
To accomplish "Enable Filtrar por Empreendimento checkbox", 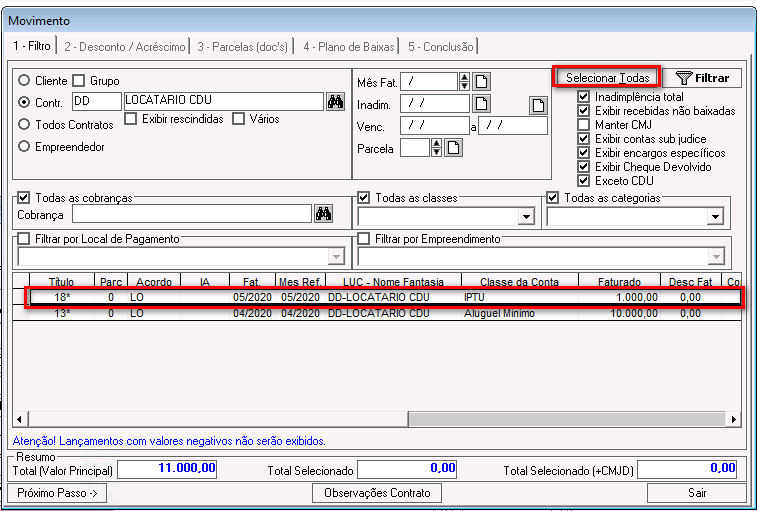I will point(364,239).
